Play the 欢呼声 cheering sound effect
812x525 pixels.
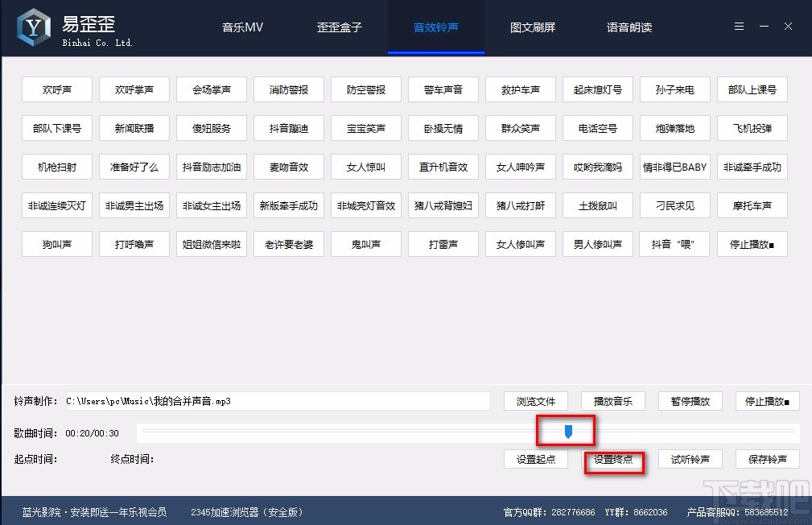point(56,89)
